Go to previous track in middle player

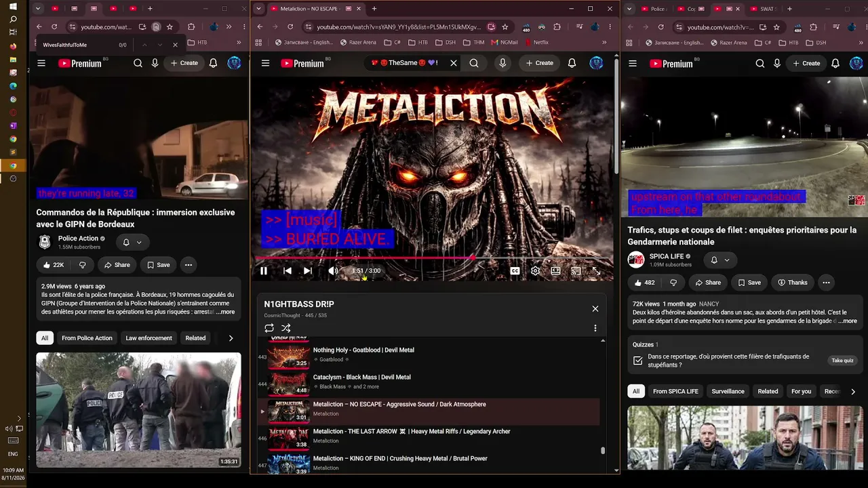click(288, 270)
